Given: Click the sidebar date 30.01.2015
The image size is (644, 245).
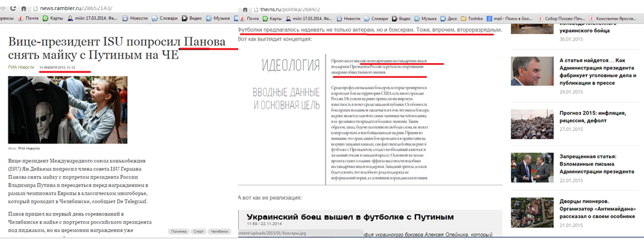Looking at the screenshot, I should [571, 39].
